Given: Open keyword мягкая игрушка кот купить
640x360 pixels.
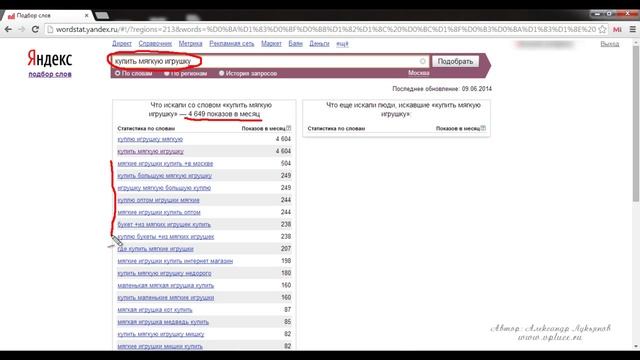Looking at the screenshot, I should pos(155,310).
